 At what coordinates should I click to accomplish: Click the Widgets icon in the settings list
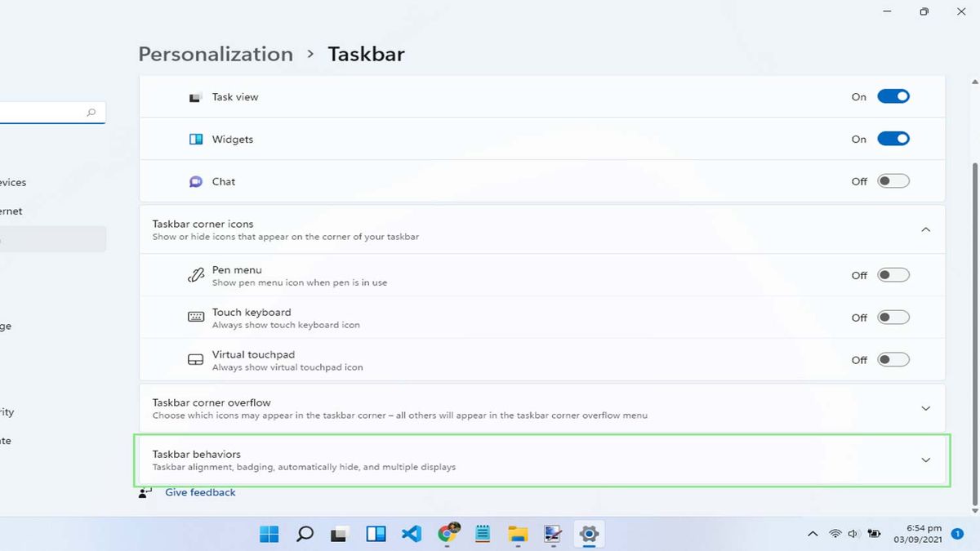click(x=195, y=139)
